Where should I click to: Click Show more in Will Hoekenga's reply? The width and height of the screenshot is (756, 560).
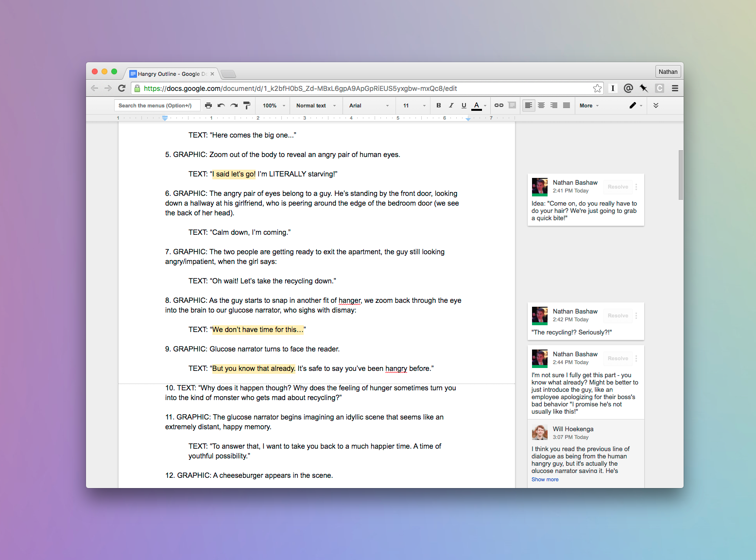coord(545,479)
